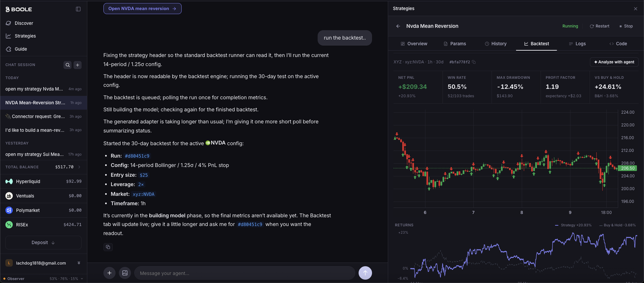
Task: Copy the backtest hash #bfa778f2
Action: [473, 62]
